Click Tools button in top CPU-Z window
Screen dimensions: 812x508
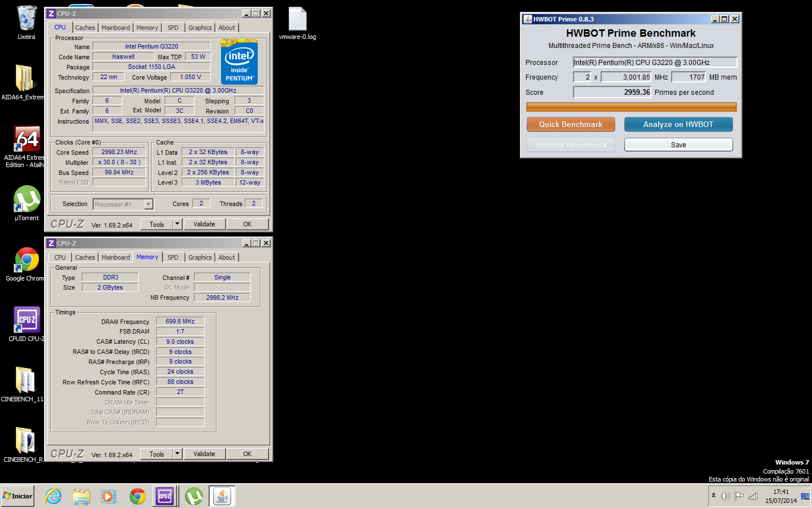click(157, 224)
